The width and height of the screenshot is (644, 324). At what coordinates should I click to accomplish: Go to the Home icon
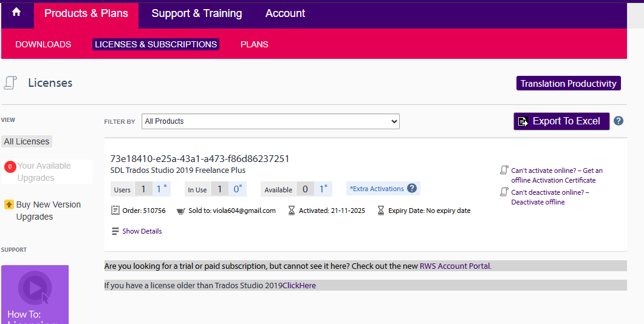(16, 12)
